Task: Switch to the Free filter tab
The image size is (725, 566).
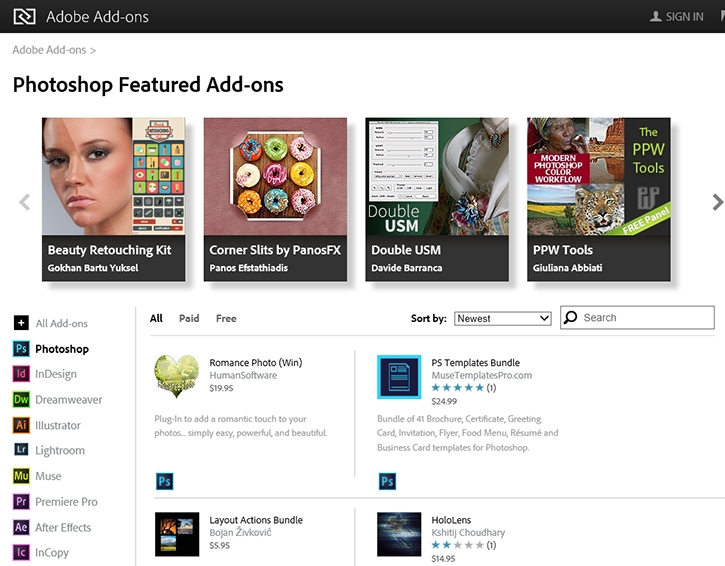Action: point(226,318)
